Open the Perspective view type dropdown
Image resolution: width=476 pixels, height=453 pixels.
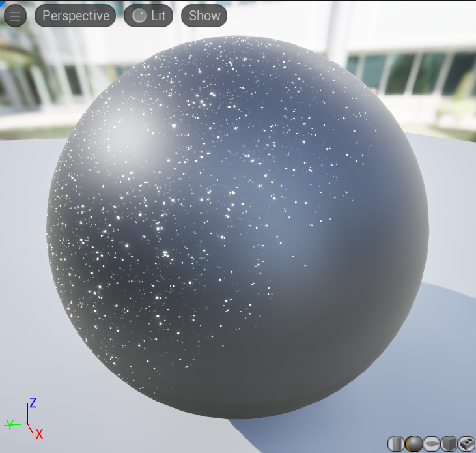pos(76,16)
